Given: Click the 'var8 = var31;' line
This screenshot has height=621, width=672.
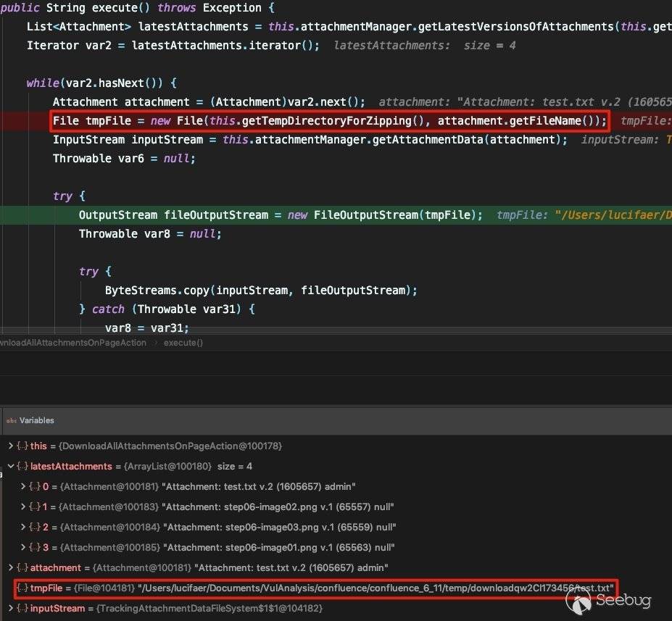Looking at the screenshot, I should pos(146,328).
